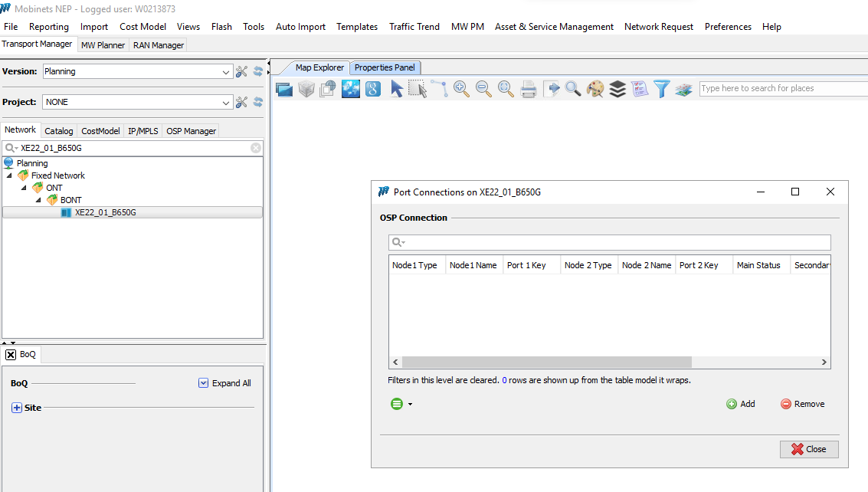
Task: Open the Project dropdown
Action: 226,103
